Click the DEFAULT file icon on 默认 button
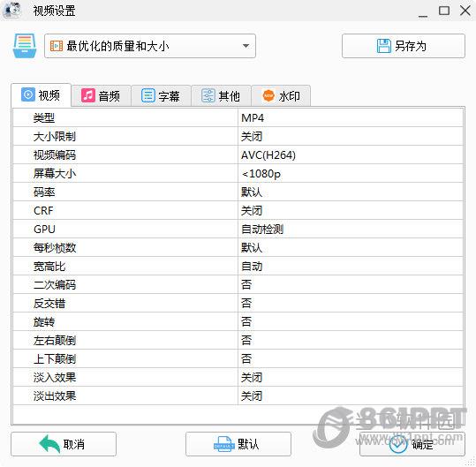 [224, 444]
